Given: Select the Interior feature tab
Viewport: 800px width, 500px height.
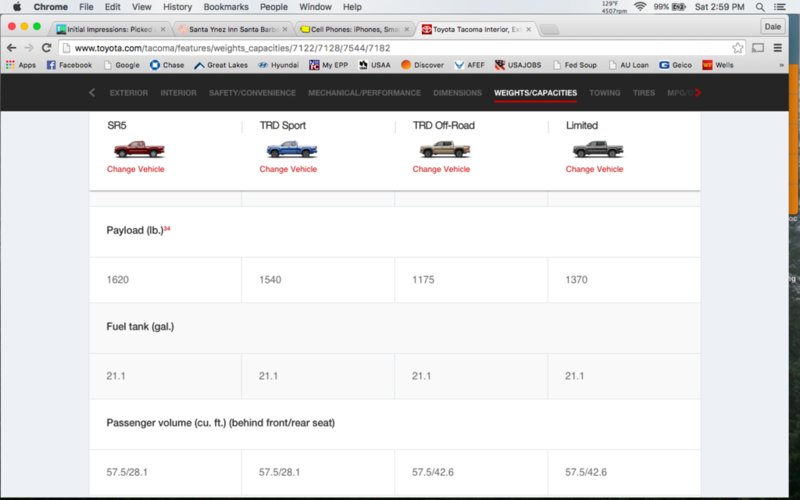Looking at the screenshot, I should tap(178, 93).
